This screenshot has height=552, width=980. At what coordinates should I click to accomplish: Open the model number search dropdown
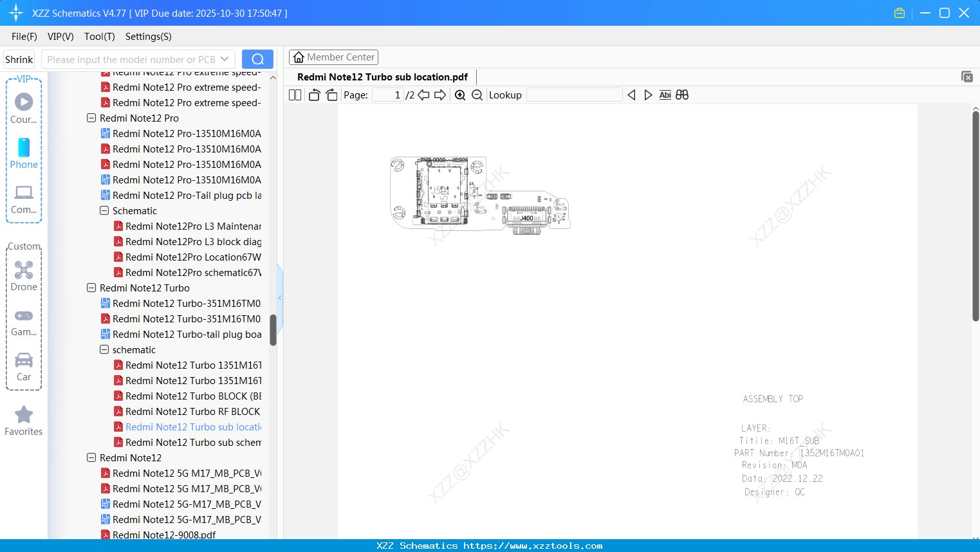click(225, 59)
